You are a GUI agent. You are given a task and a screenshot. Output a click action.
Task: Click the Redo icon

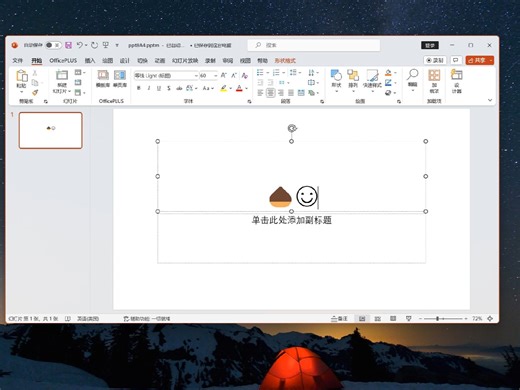95,45
